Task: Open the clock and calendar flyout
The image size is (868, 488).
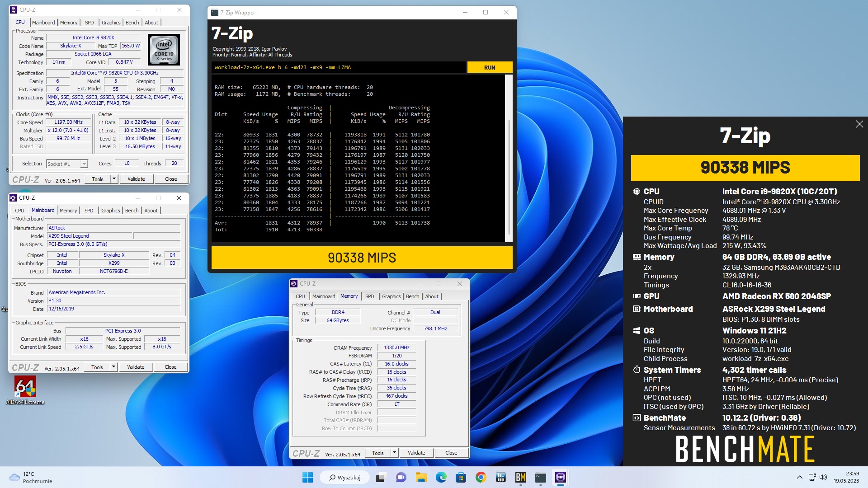Action: (846, 477)
